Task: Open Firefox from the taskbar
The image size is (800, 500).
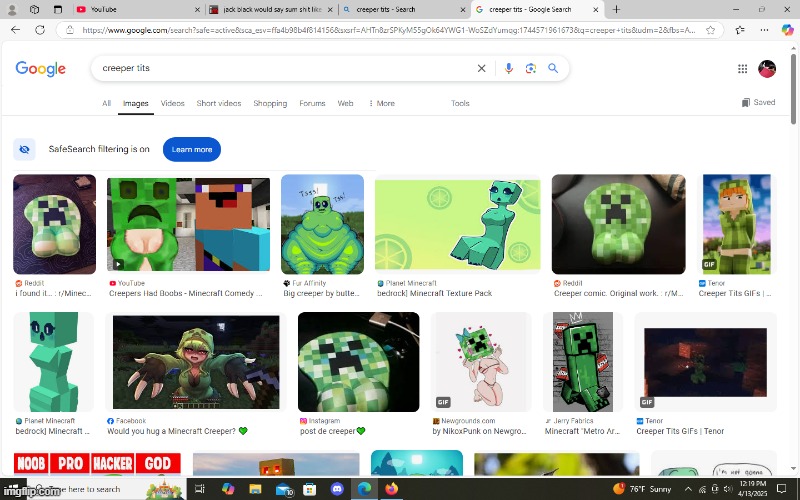Action: [x=391, y=489]
